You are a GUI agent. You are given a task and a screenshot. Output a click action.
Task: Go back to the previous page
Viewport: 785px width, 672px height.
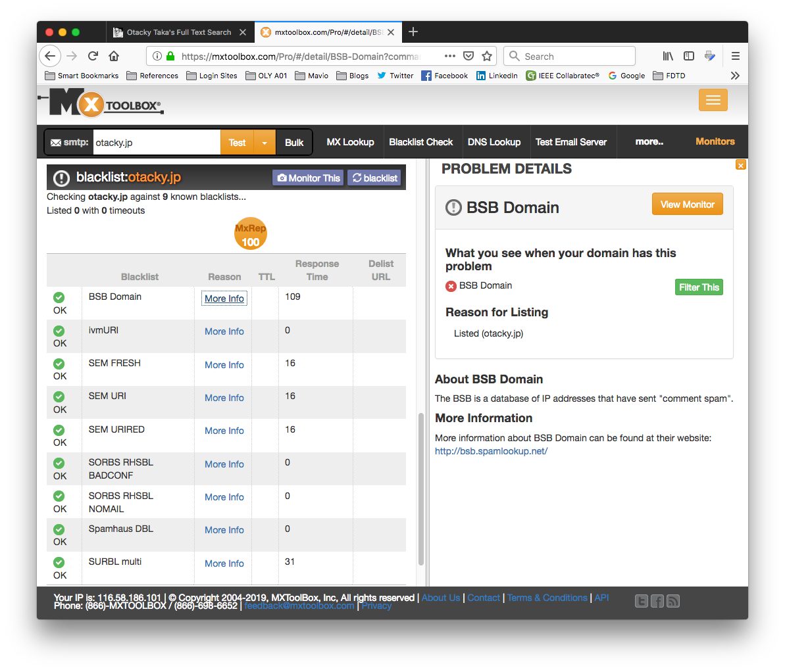[50, 56]
